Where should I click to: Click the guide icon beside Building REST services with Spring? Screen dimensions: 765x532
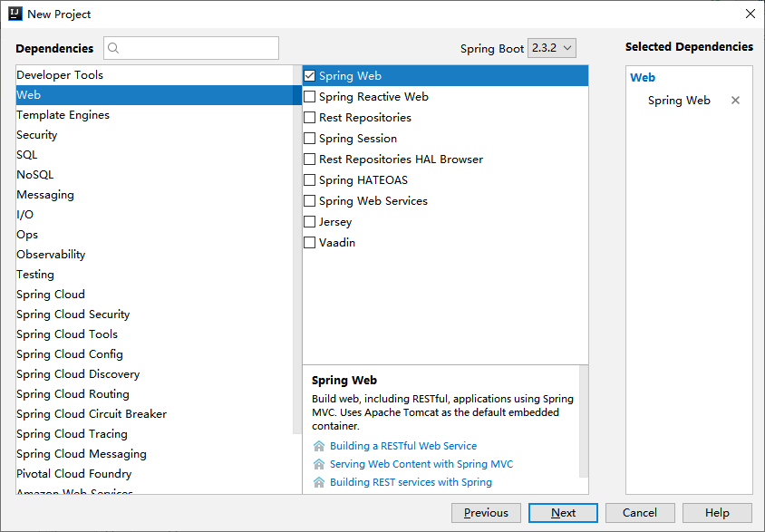pos(317,482)
